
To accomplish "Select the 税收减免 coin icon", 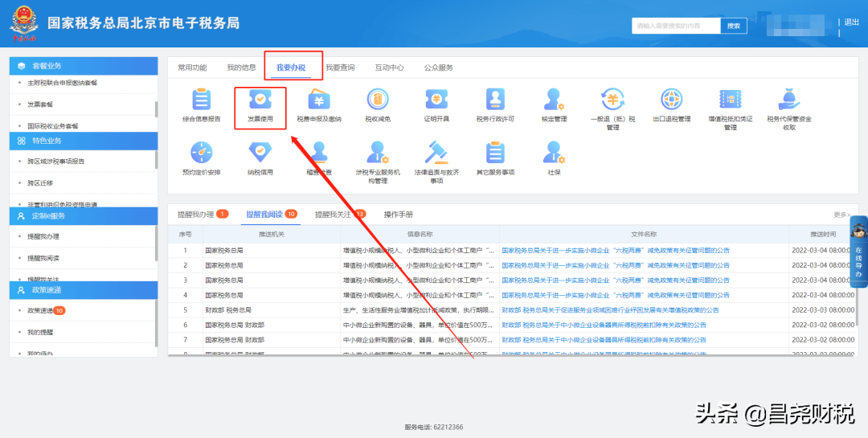I will pyautogui.click(x=378, y=100).
